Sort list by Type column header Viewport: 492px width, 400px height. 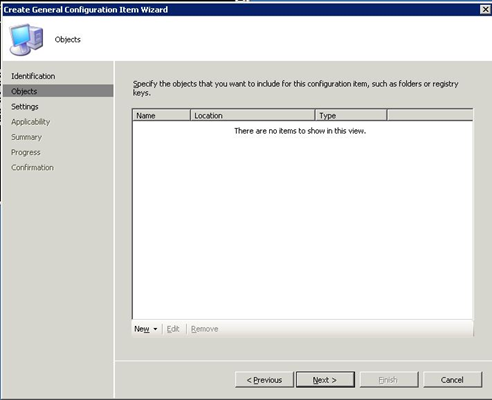click(x=351, y=115)
